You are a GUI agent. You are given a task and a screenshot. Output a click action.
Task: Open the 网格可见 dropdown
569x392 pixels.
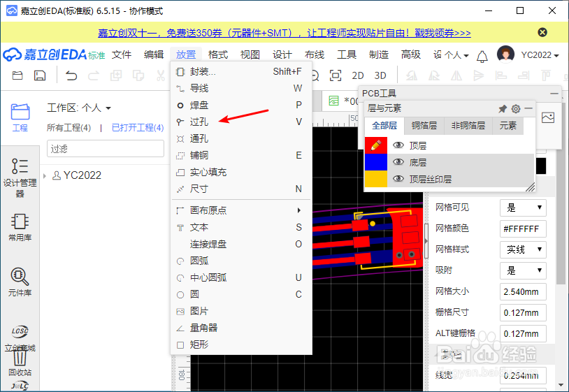tap(523, 208)
